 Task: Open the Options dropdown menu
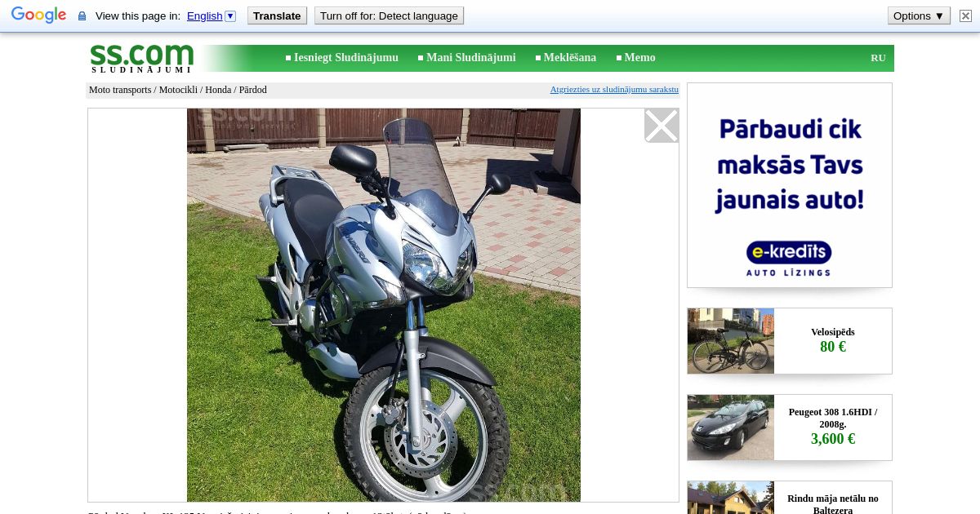coord(919,16)
